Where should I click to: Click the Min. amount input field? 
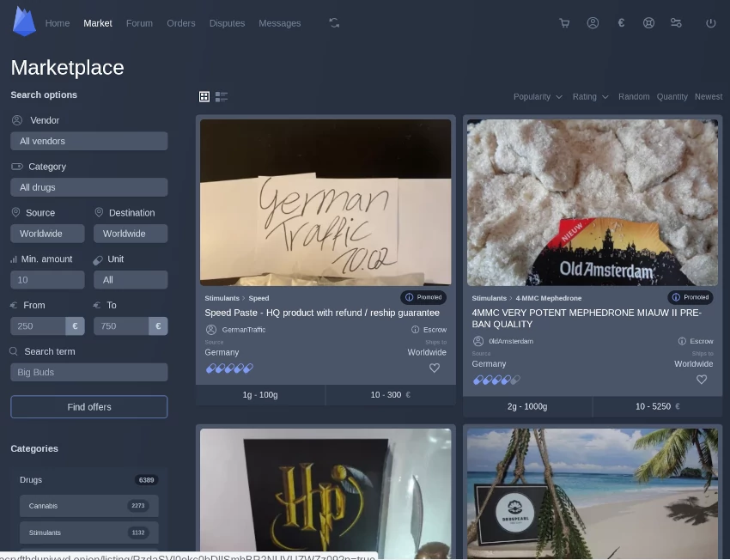(47, 280)
